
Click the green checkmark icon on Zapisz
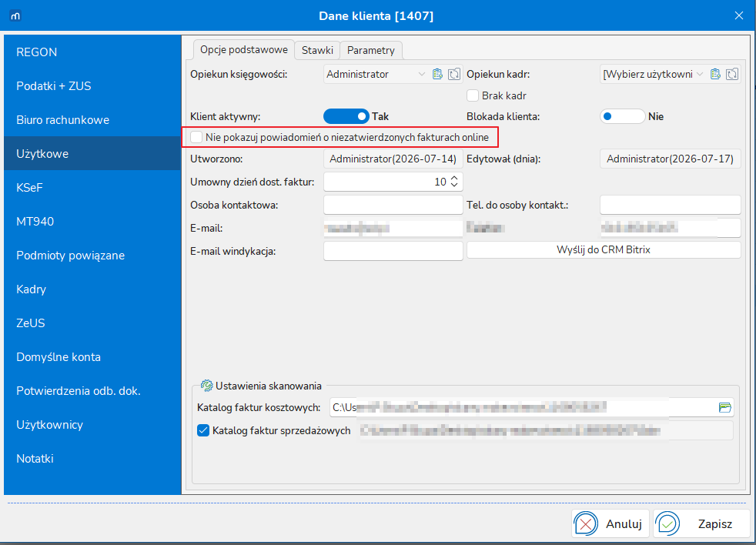click(x=667, y=523)
